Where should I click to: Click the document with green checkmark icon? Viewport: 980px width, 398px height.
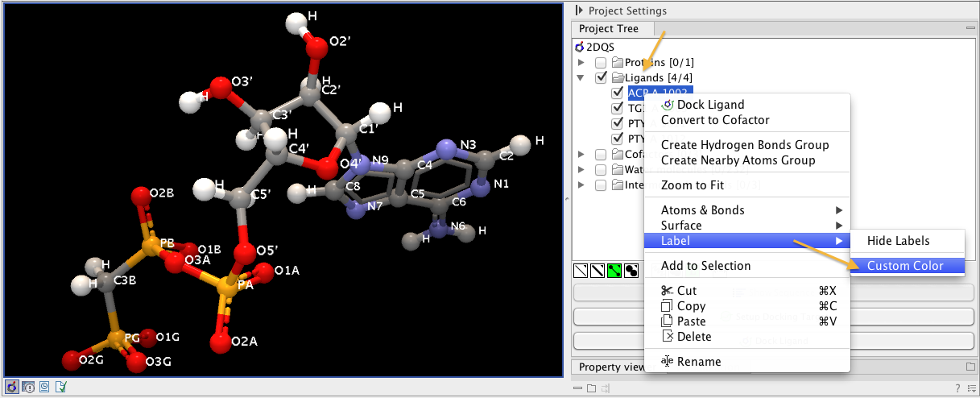coord(60,387)
